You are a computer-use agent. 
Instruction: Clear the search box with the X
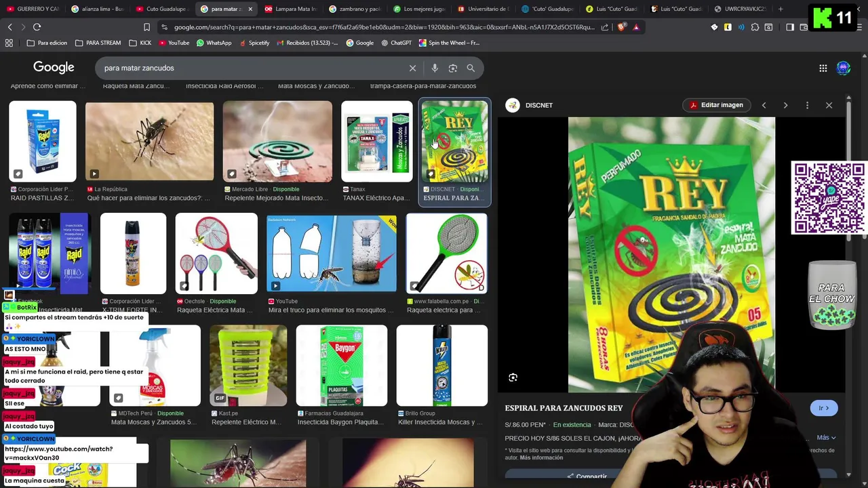click(412, 68)
